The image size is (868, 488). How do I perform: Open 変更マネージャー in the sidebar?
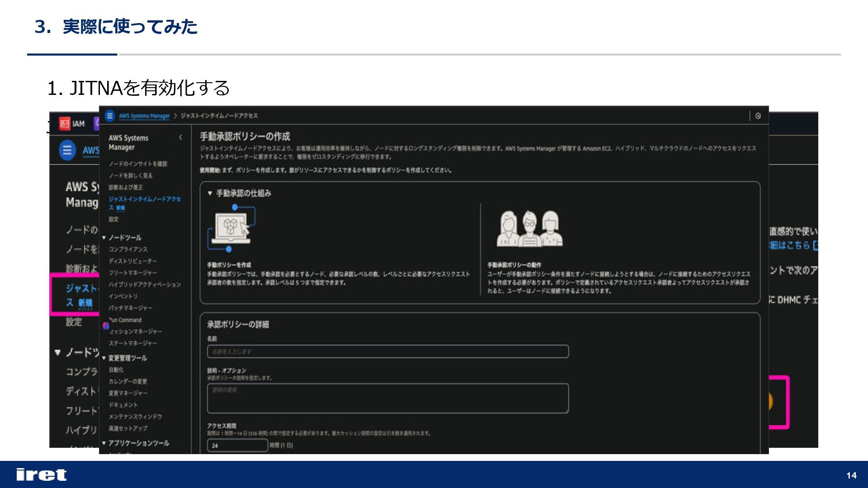coord(128,393)
